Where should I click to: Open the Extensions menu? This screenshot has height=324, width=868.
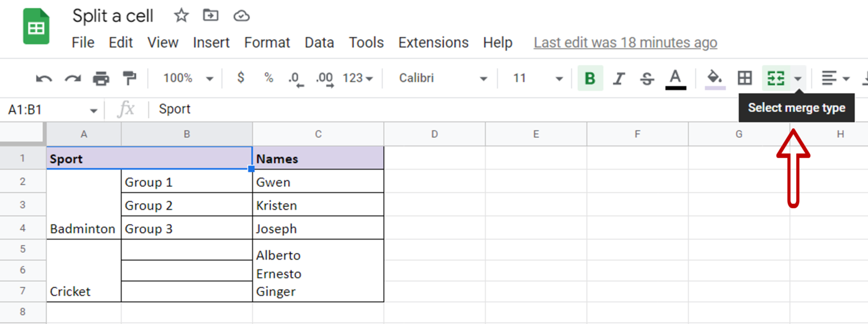[433, 42]
